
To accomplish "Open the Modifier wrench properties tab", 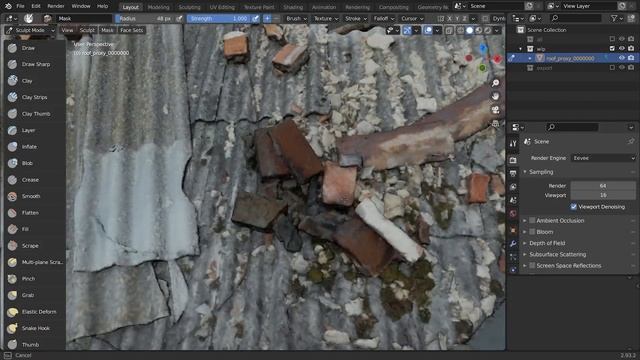I will [x=513, y=244].
